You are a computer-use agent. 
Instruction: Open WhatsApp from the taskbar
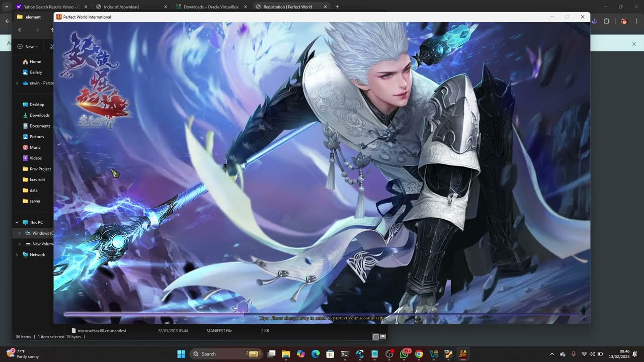pyautogui.click(x=404, y=354)
